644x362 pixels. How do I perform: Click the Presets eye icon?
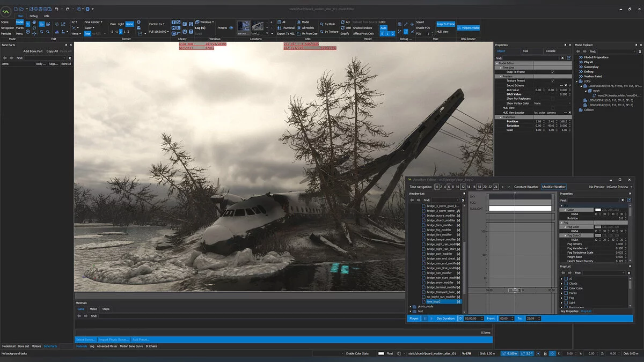[x=231, y=27]
